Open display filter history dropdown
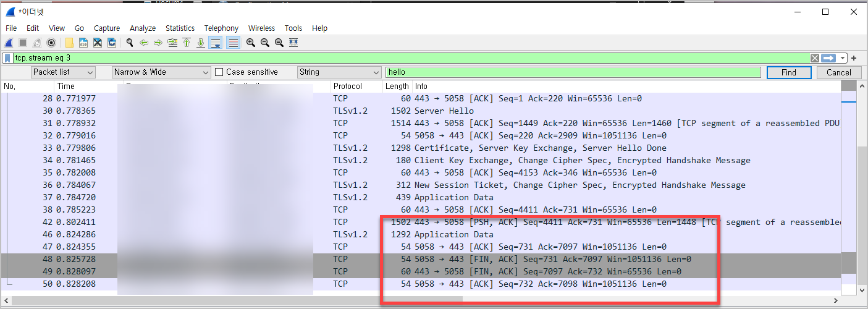 [843, 58]
